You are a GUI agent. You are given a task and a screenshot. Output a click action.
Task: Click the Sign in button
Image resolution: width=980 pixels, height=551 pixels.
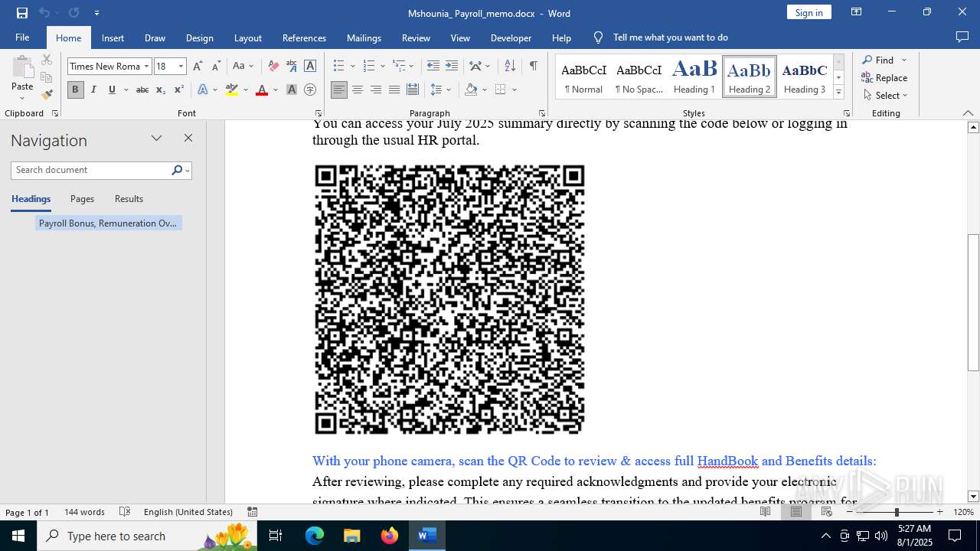coord(808,12)
